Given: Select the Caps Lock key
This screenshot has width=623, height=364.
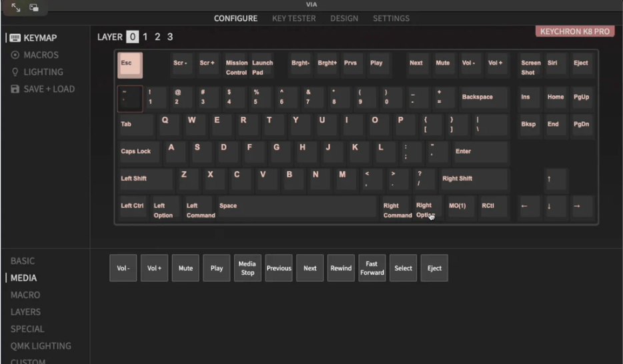Looking at the screenshot, I should [139, 152].
